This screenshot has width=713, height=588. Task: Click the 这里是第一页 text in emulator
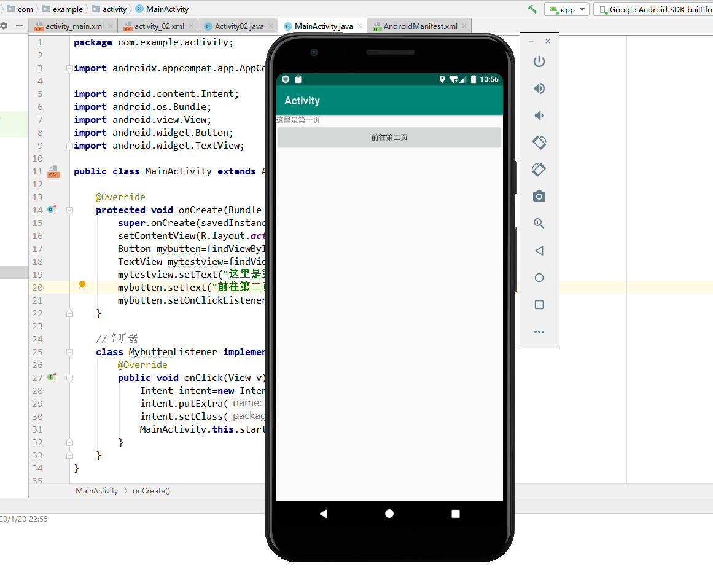[x=298, y=120]
